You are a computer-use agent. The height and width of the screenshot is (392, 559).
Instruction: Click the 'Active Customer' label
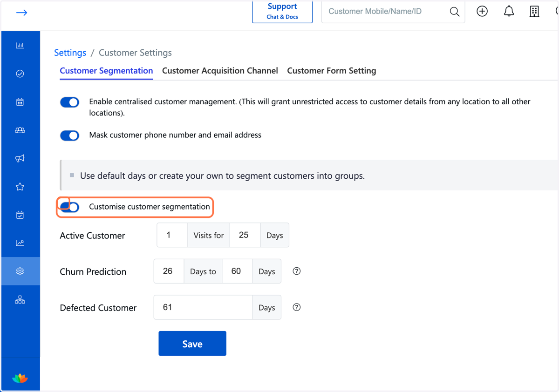(x=92, y=236)
